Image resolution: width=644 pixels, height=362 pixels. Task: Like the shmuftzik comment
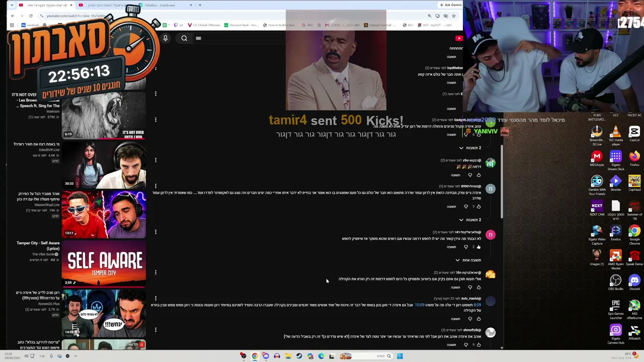click(x=478, y=344)
